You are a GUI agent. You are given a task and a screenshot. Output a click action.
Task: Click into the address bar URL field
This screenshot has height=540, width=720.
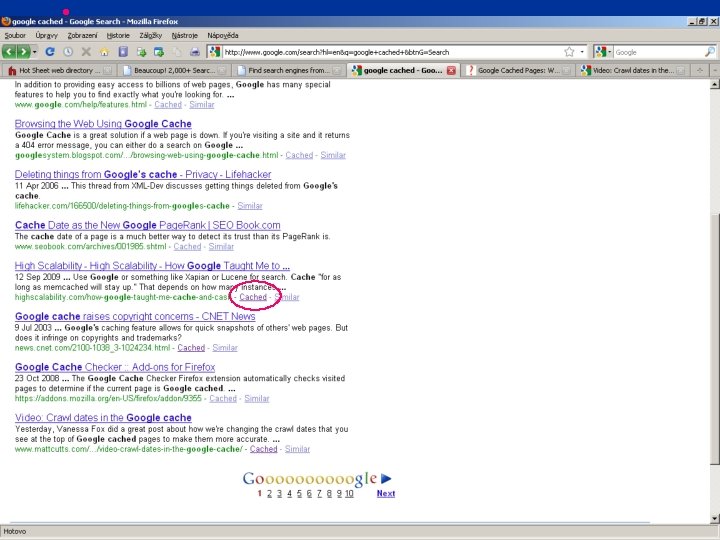click(392, 52)
